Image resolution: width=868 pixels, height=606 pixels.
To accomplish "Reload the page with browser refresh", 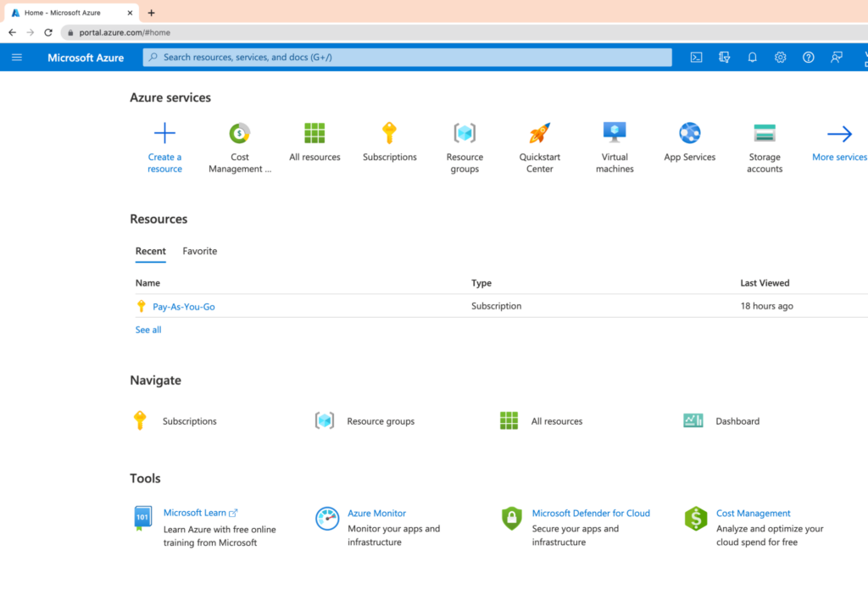I will [x=48, y=32].
